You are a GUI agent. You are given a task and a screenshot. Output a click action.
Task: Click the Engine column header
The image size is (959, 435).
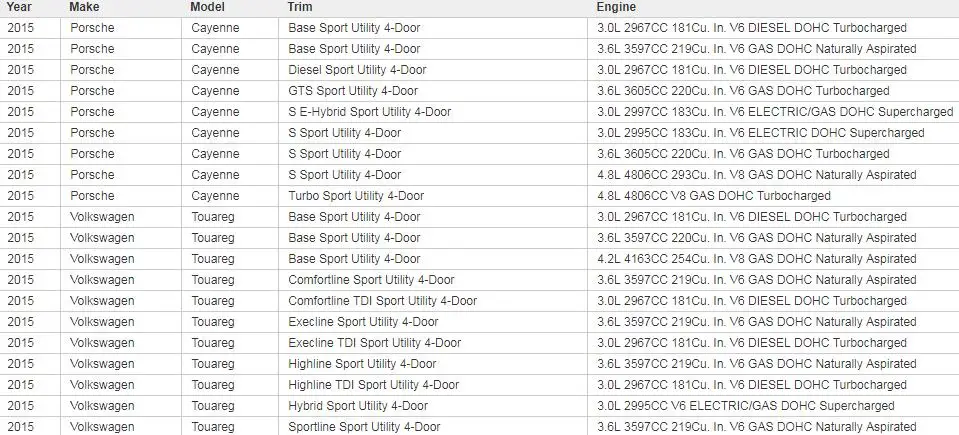616,7
